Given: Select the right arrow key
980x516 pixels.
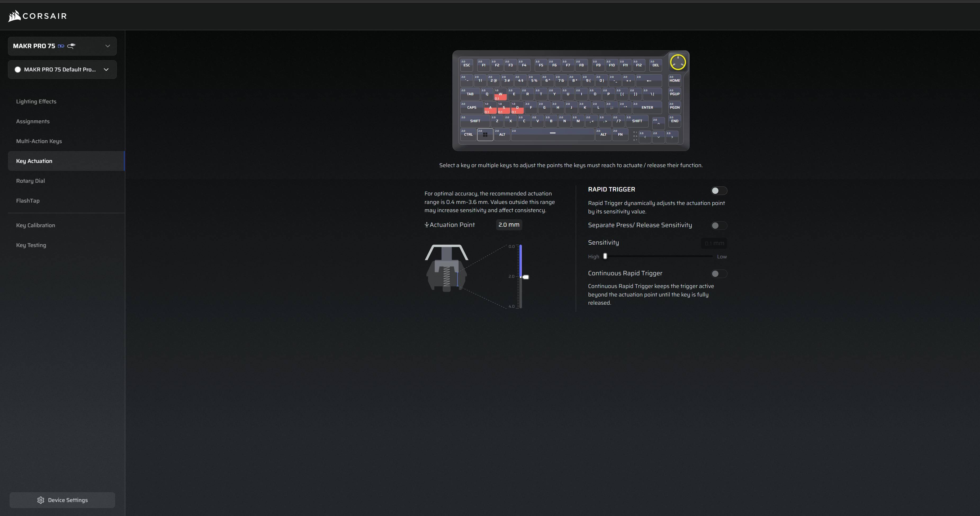Looking at the screenshot, I should (x=672, y=137).
